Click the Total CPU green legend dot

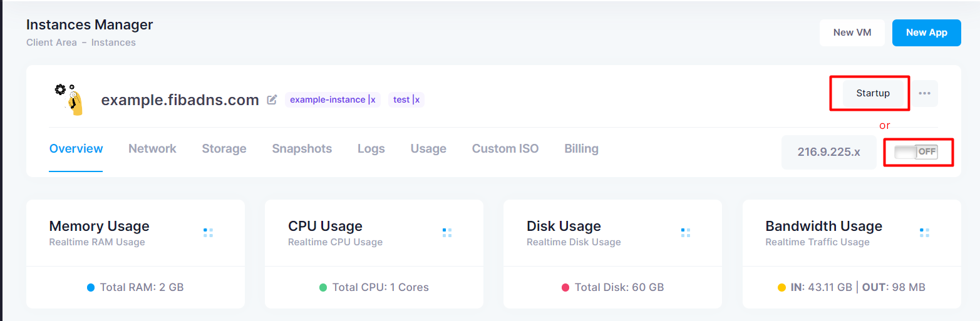pyautogui.click(x=323, y=288)
